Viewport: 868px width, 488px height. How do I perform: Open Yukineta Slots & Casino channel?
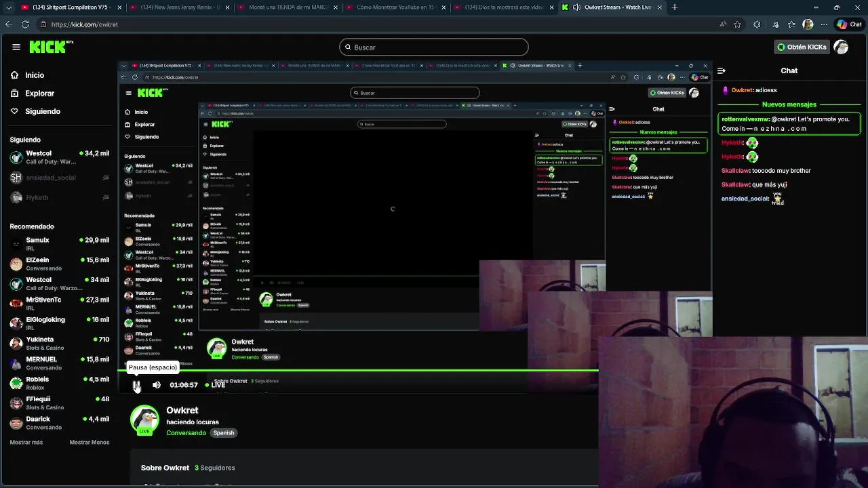[x=60, y=343]
